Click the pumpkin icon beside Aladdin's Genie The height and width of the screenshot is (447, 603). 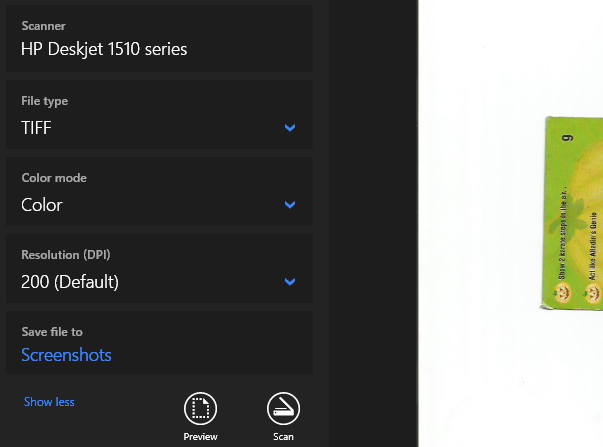click(x=594, y=293)
